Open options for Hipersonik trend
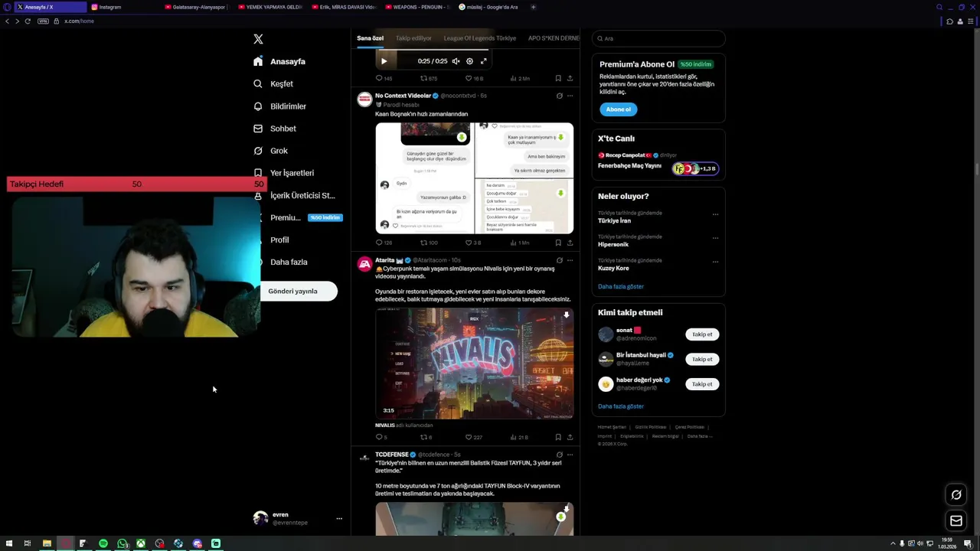This screenshot has height=551, width=980. [x=715, y=238]
